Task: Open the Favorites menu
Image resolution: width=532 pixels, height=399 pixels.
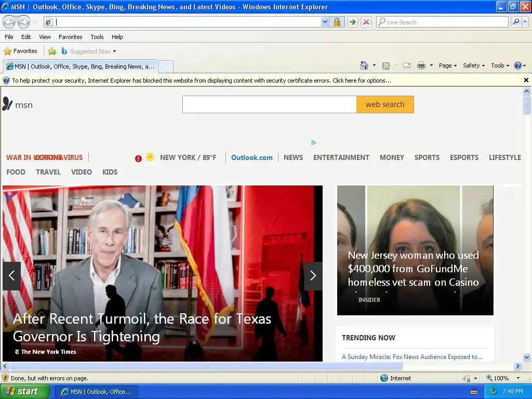Action: click(x=70, y=37)
